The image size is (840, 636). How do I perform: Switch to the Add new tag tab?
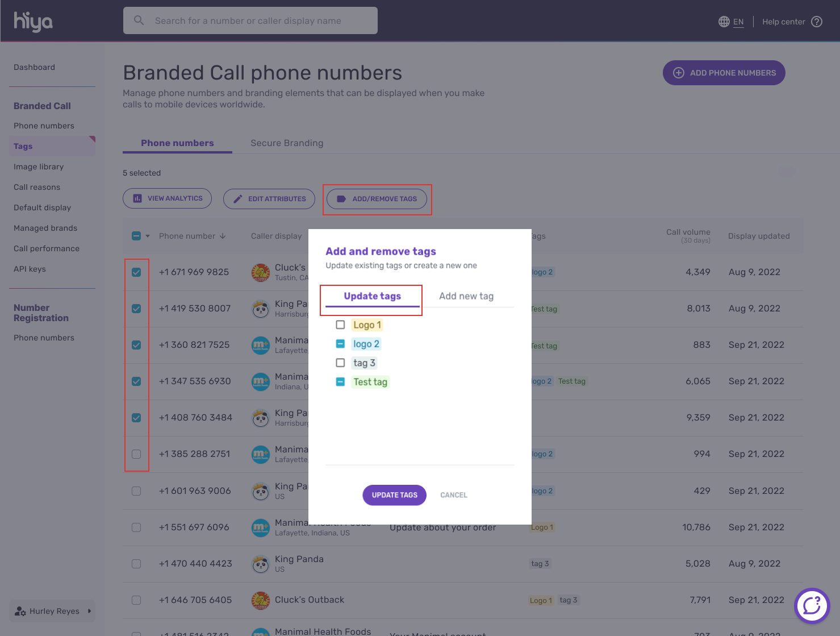tap(466, 296)
